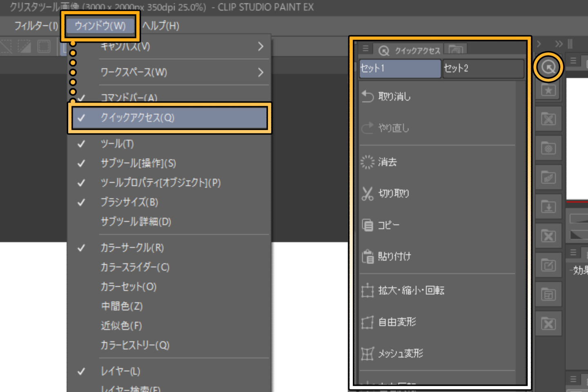Show サブツール詳細(D) palette

[169, 222]
